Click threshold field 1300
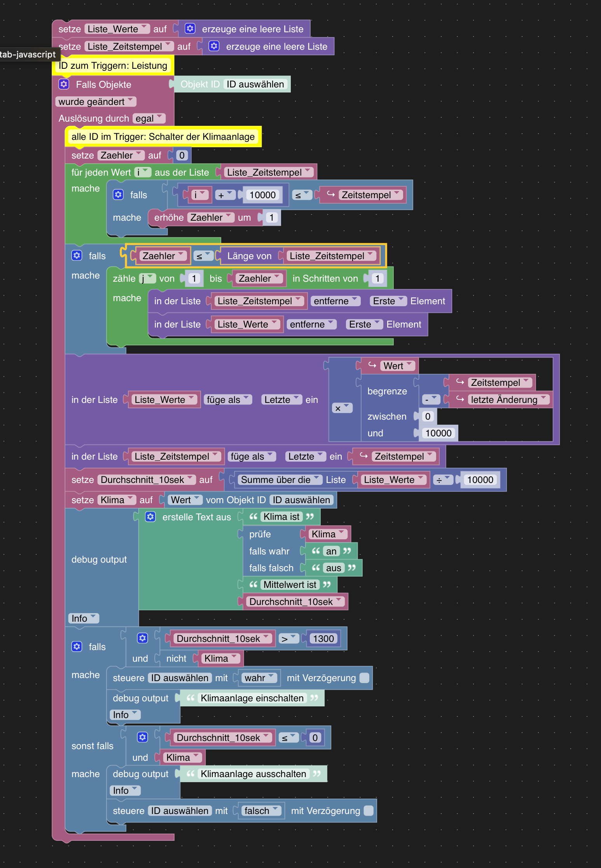The height and width of the screenshot is (868, 601). [323, 638]
